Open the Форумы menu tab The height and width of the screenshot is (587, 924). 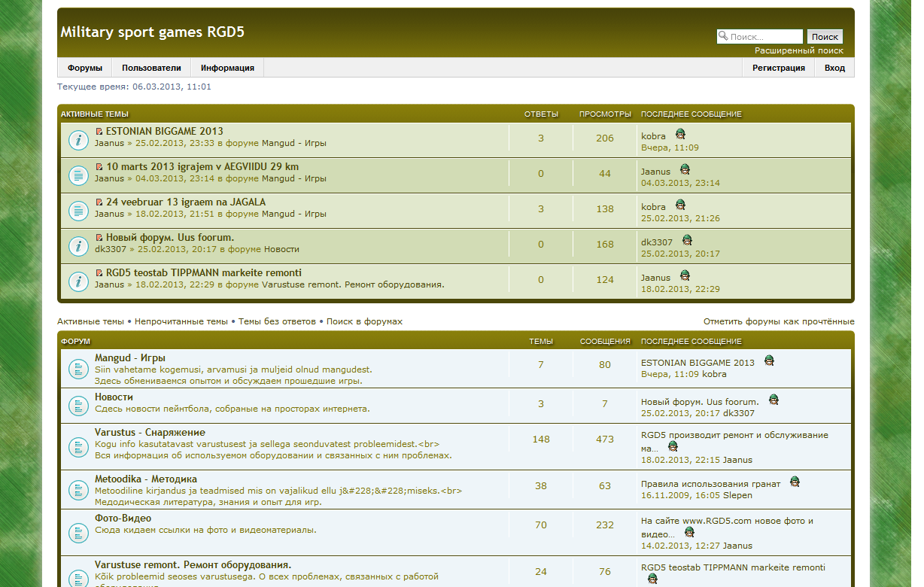(x=85, y=68)
